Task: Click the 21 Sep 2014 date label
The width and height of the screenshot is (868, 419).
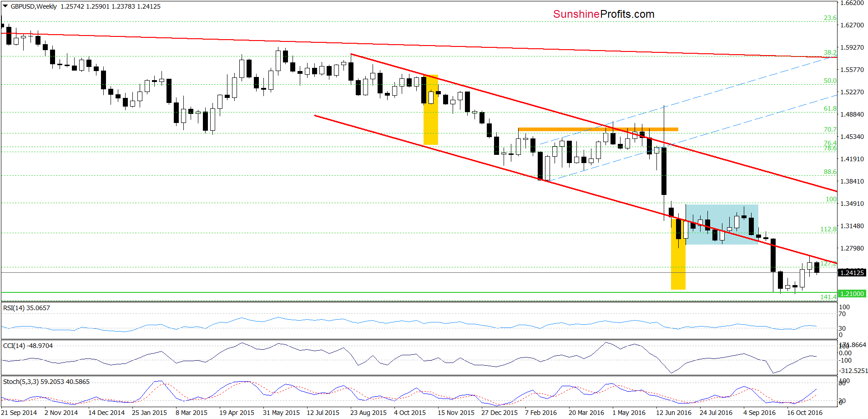Action: (19, 413)
